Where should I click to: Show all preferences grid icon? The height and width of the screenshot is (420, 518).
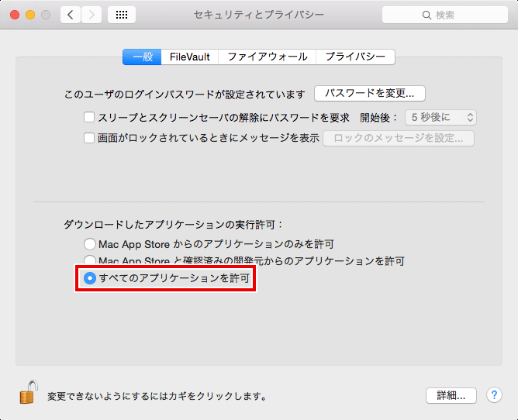tap(122, 15)
